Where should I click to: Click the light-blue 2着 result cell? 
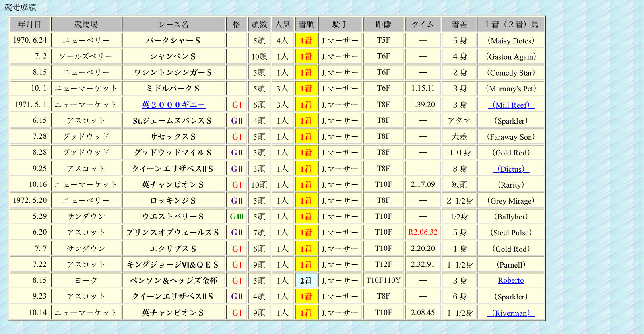point(306,280)
